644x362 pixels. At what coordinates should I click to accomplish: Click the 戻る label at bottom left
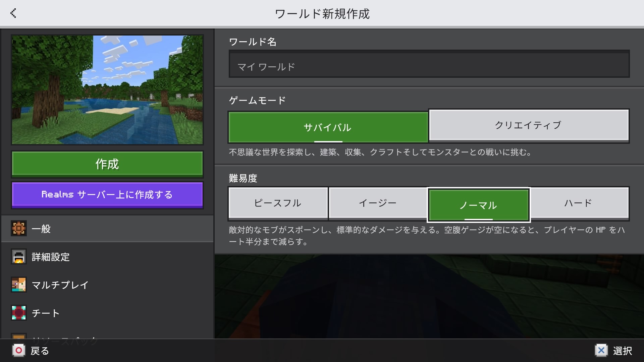[40, 351]
